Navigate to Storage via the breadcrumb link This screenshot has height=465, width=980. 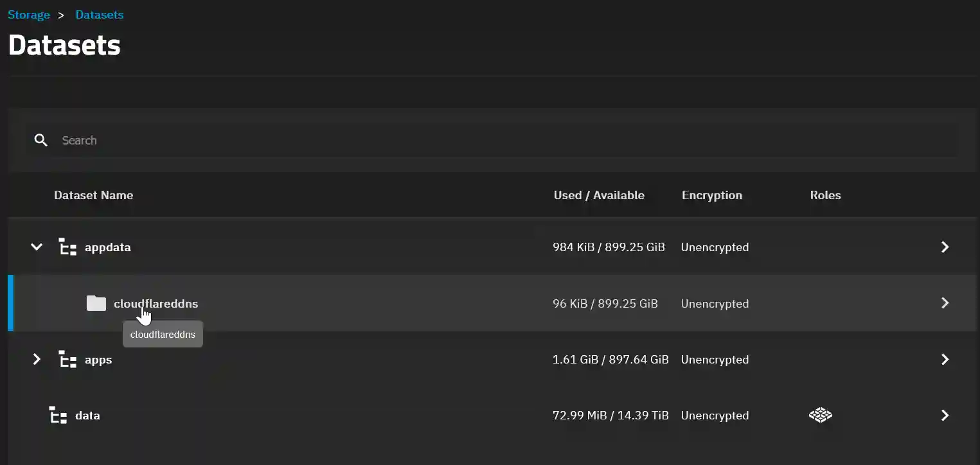(28, 14)
